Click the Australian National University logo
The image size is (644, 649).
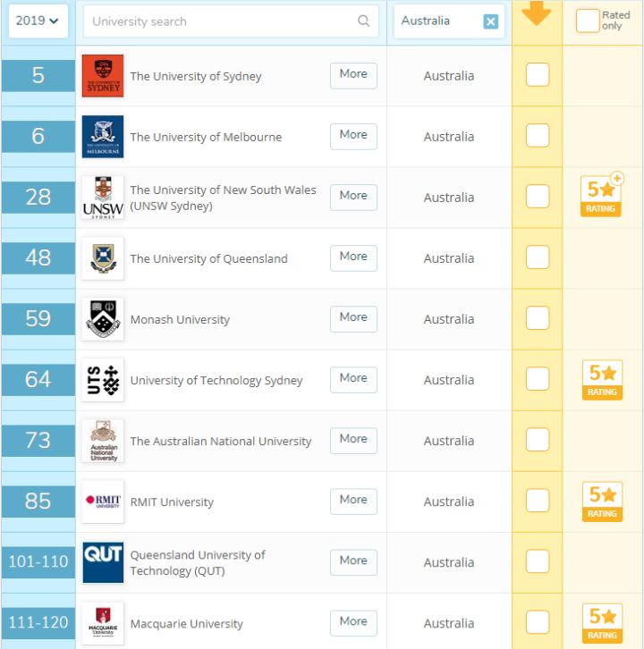(103, 441)
